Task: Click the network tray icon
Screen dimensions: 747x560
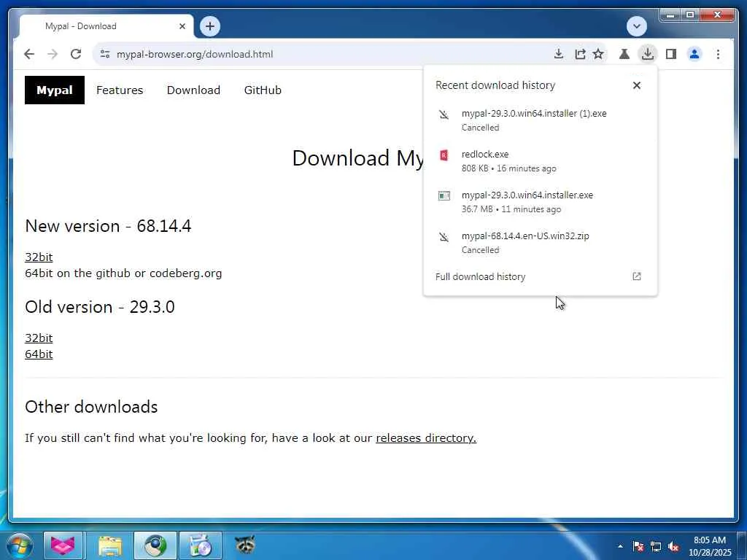Action: click(656, 546)
